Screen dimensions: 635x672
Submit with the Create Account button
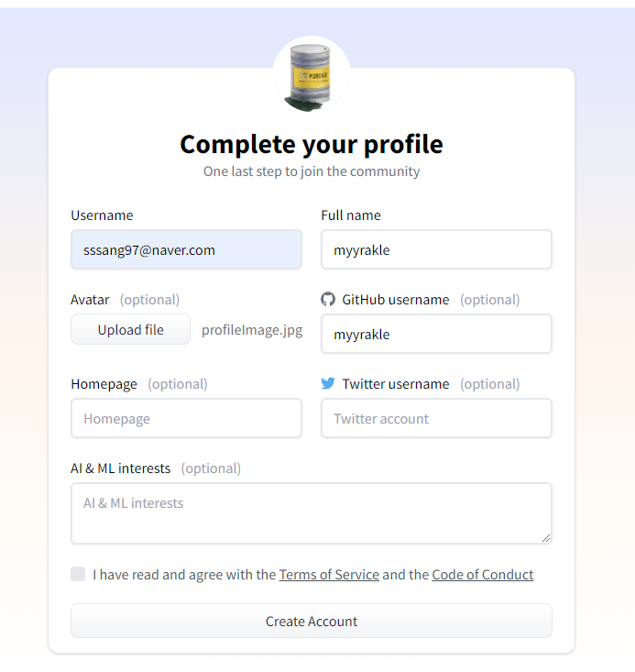tap(312, 621)
